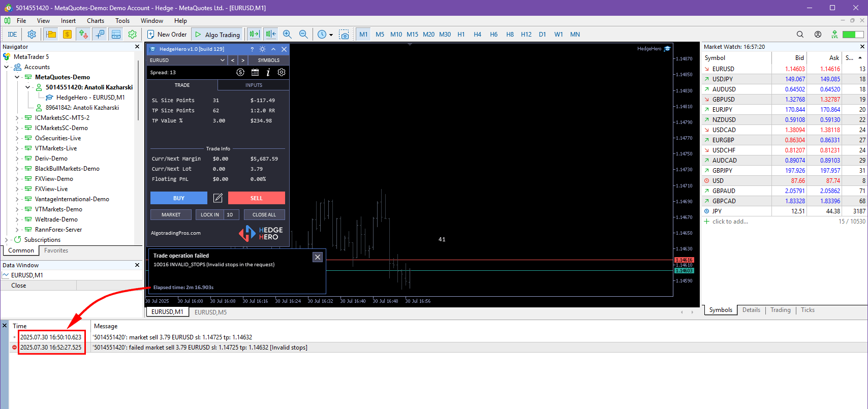Click the dollar sign toolbar icon

click(67, 35)
